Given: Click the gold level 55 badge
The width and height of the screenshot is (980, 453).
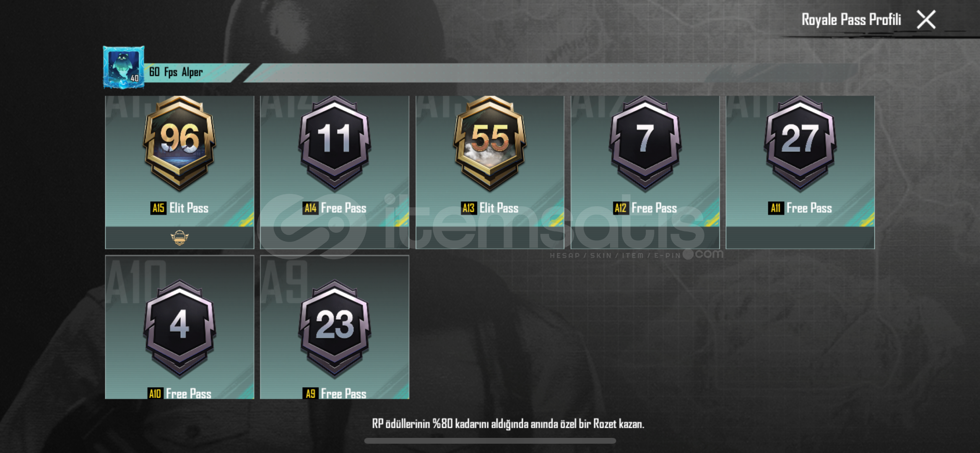Looking at the screenshot, I should tap(490, 143).
